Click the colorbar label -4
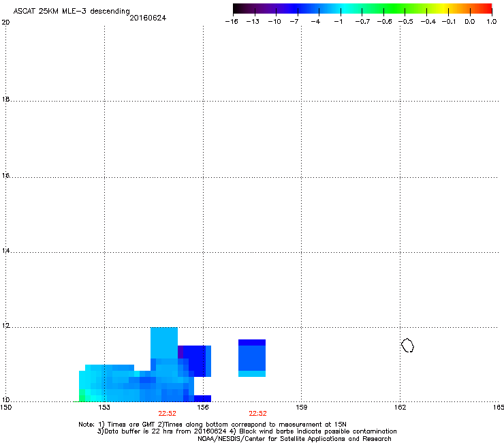This screenshot has width=504, height=443. (315, 22)
